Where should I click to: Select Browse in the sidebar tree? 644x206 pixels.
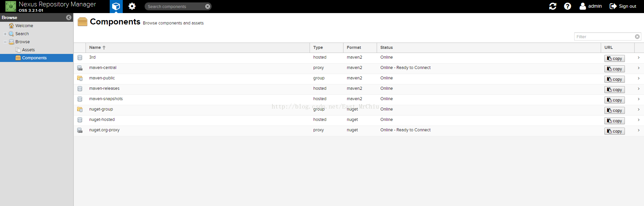[22, 42]
